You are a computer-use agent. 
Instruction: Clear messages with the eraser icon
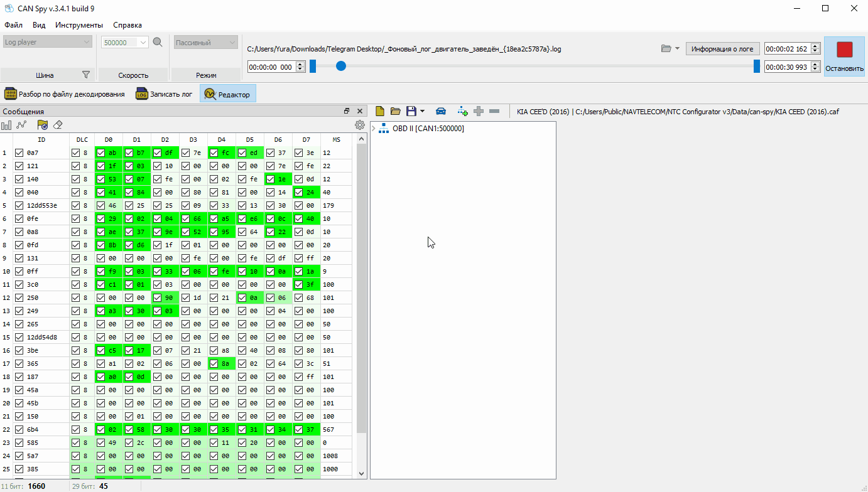[x=58, y=125]
